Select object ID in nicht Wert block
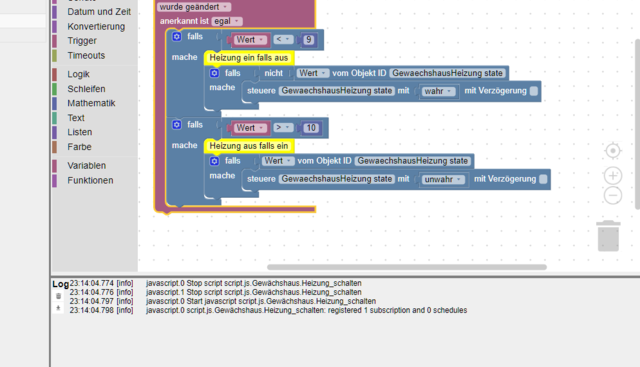640x367 pixels. tap(447, 73)
